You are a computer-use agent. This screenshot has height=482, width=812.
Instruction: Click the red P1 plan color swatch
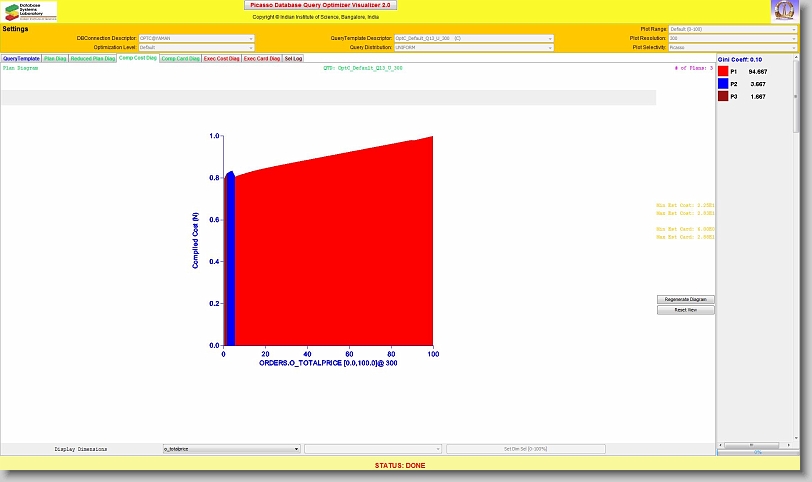click(x=723, y=72)
